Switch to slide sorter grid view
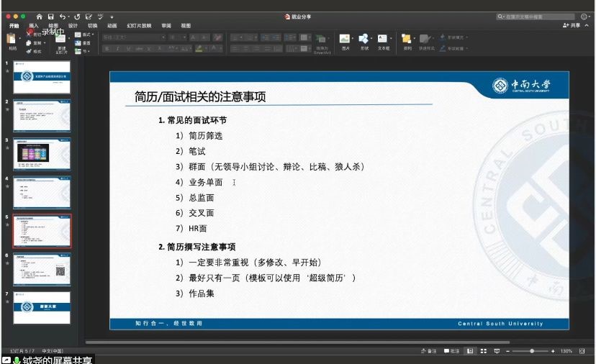Screen dimensions: 596x364 (483, 351)
